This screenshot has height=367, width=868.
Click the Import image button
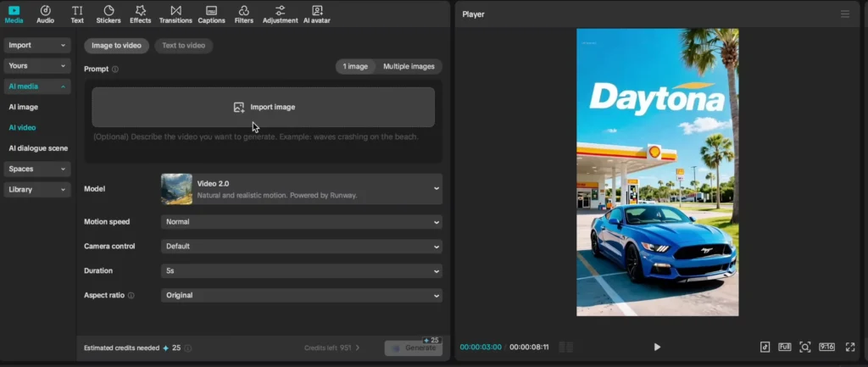pos(264,108)
